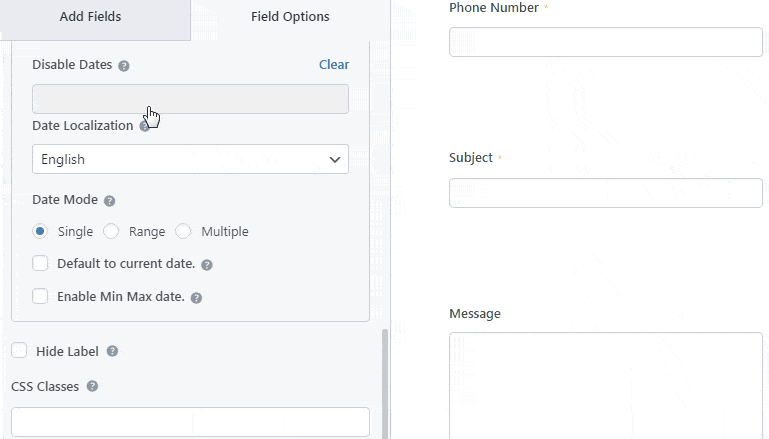Show help icon next to Date Mode
This screenshot has height=439, width=769.
(110, 201)
